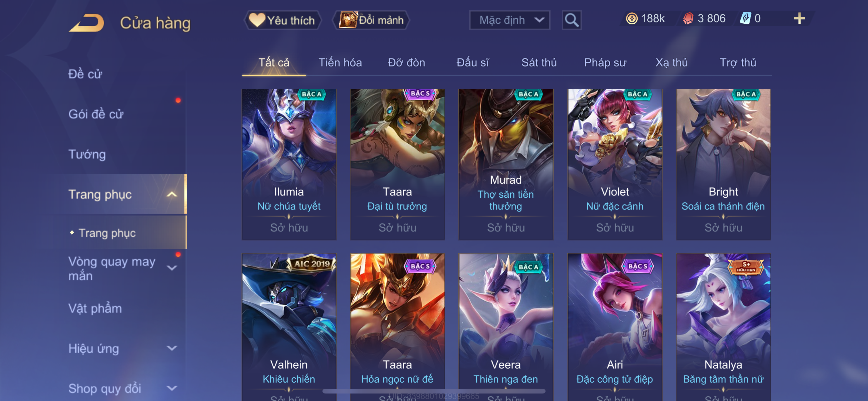The width and height of the screenshot is (868, 401).
Task: Expand the Hiệu ứng sidebar section
Action: (x=172, y=348)
